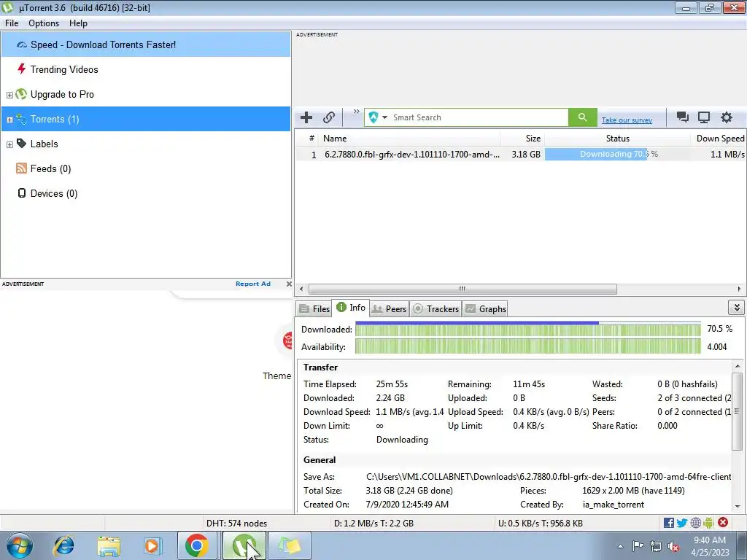
Task: Expand the Torrents tree node
Action: [9, 120]
